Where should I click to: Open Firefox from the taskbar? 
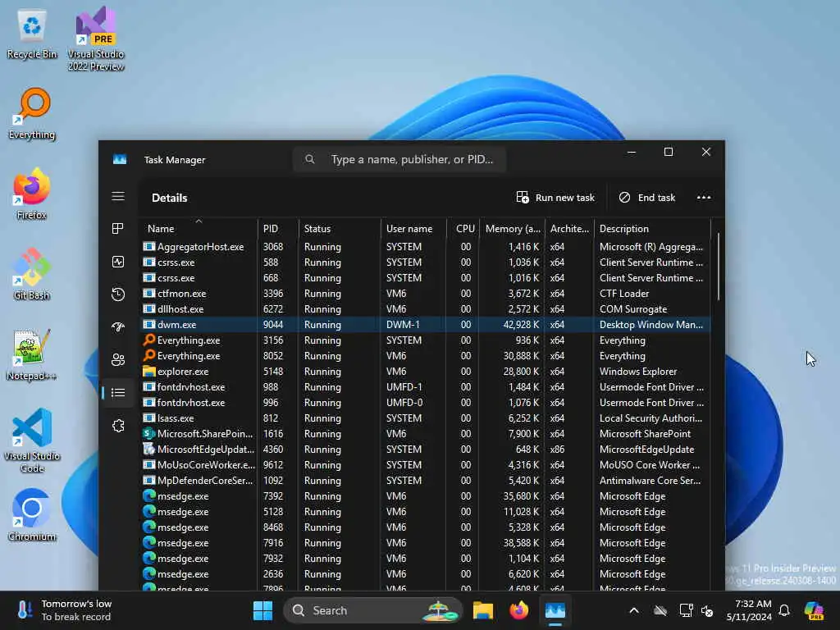point(518,610)
